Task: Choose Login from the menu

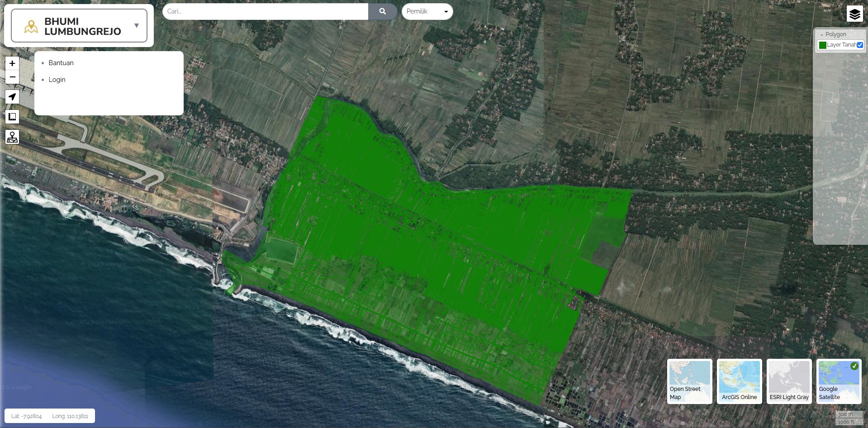Action: pos(57,80)
